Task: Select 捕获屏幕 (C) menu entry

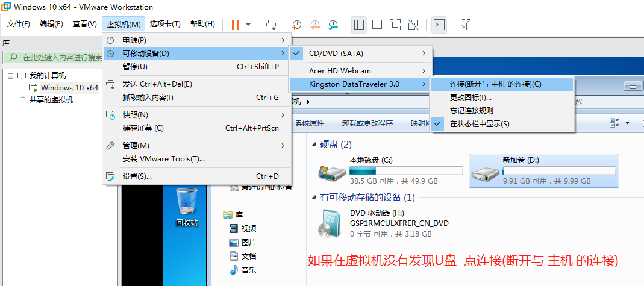Action: coord(196,128)
